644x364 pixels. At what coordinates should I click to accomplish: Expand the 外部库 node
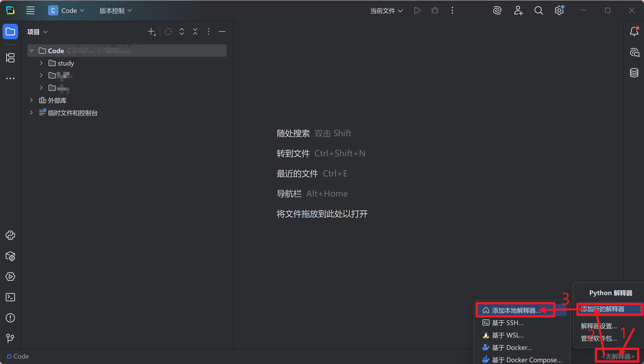point(31,100)
